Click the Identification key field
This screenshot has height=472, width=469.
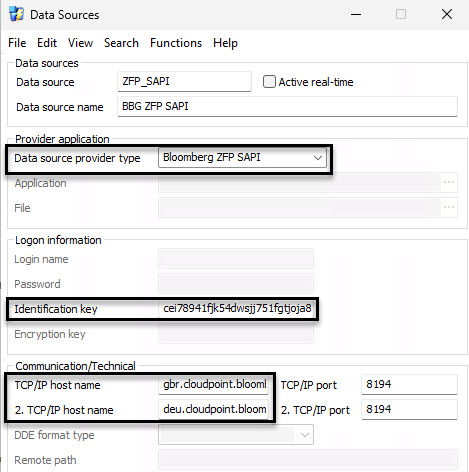(237, 309)
